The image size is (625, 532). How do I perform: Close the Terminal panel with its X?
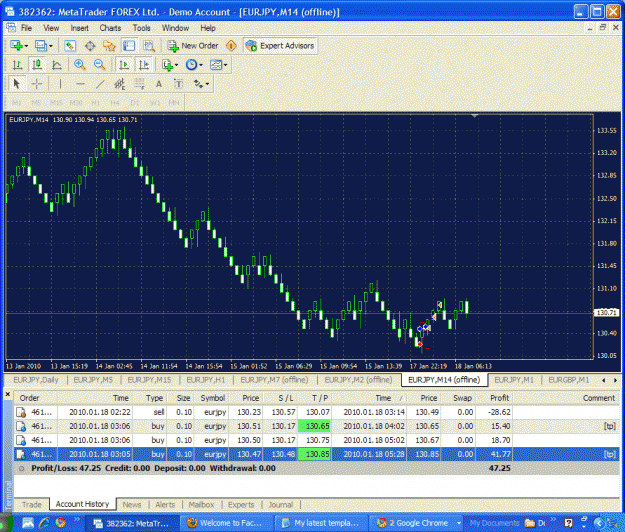[x=8, y=394]
